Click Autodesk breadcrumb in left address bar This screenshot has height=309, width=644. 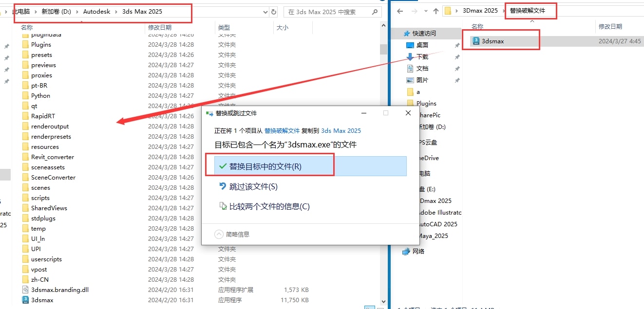click(96, 12)
